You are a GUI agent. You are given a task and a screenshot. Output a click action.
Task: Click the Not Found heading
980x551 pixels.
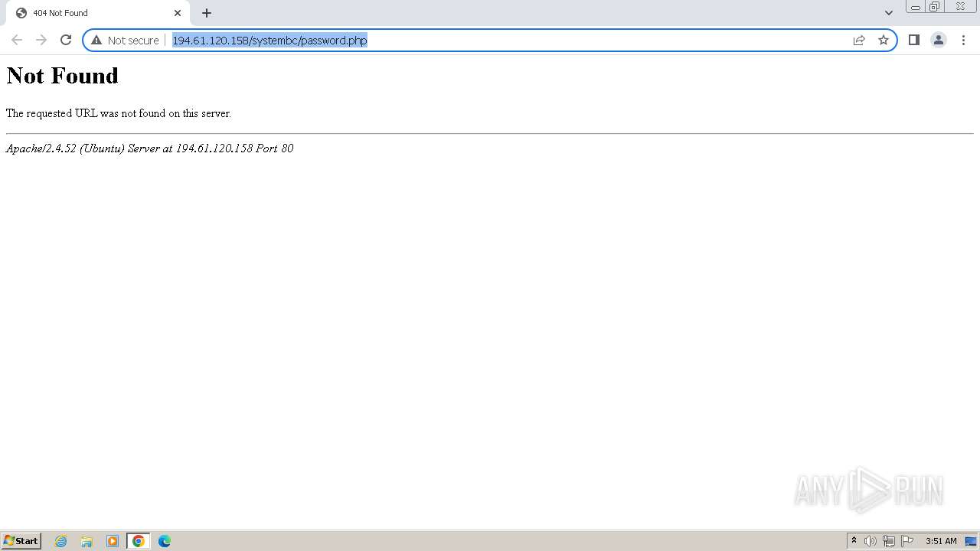(63, 75)
